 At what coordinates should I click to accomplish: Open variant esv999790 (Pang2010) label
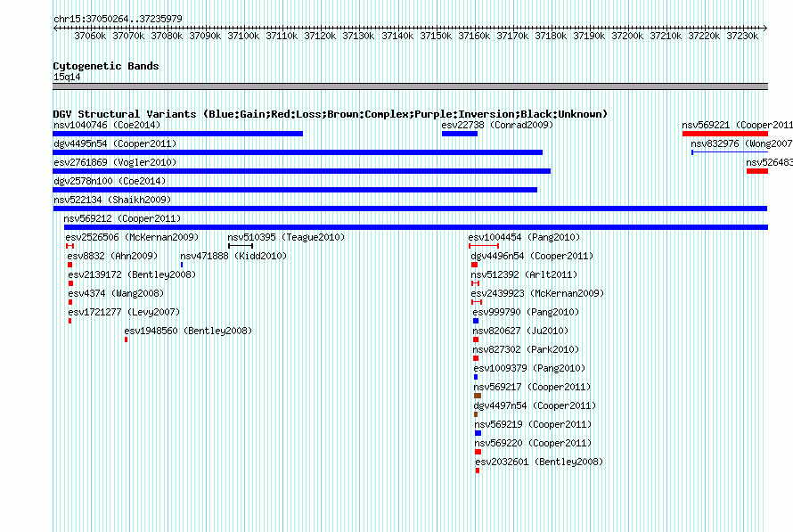(526, 312)
